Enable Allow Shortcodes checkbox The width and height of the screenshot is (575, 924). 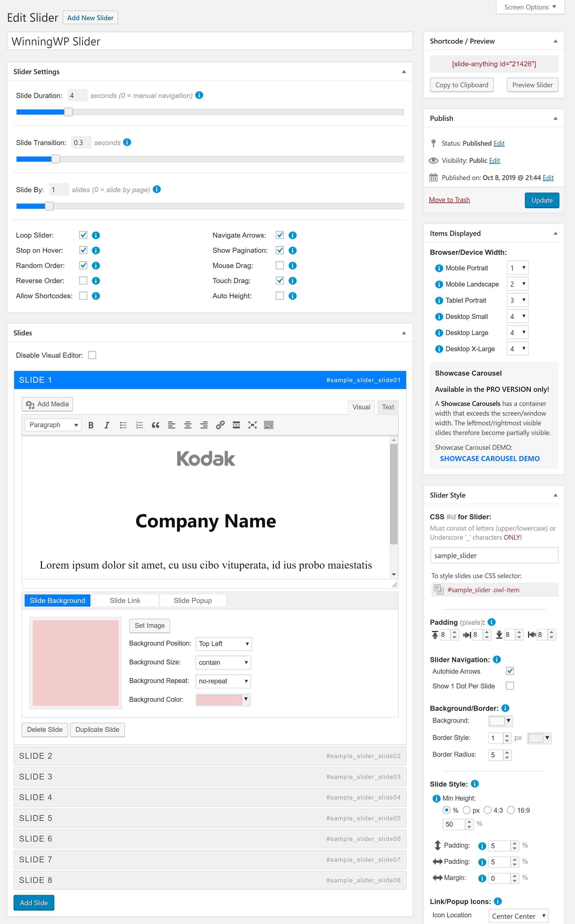tap(83, 296)
